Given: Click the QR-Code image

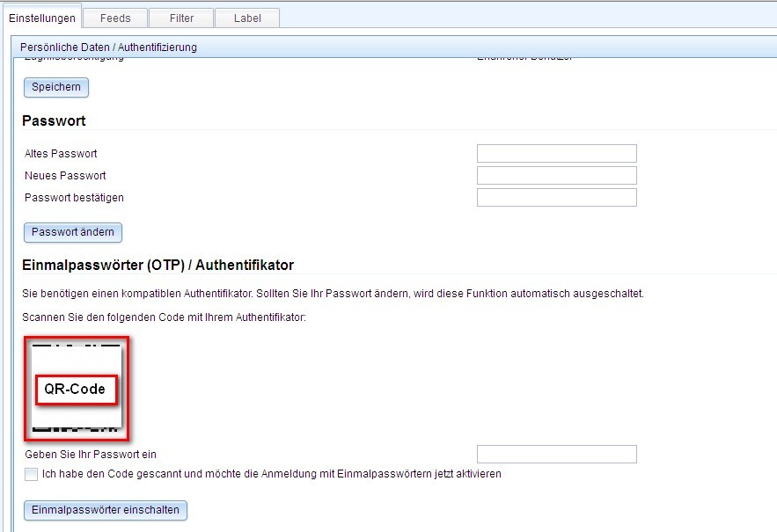Looking at the screenshot, I should click(77, 388).
